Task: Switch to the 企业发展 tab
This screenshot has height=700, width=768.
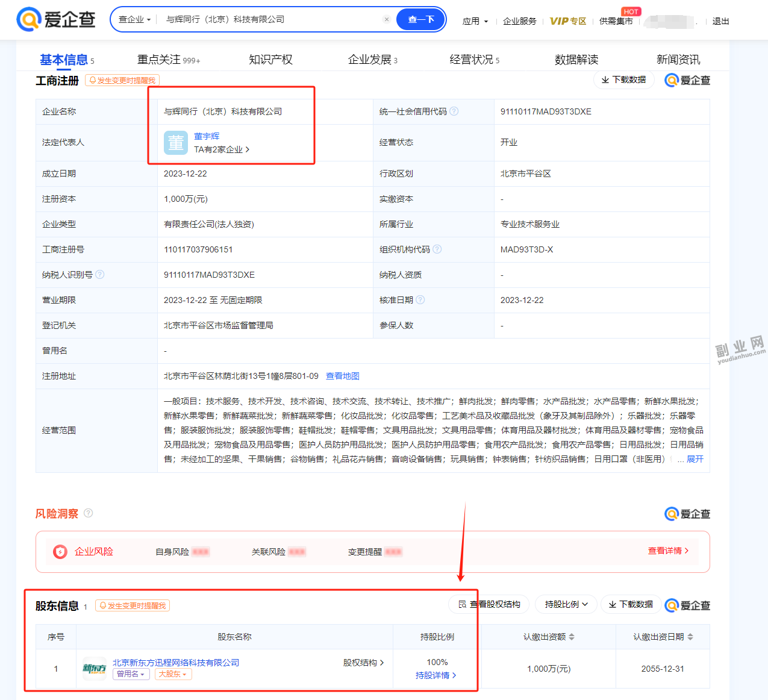Action: point(373,60)
